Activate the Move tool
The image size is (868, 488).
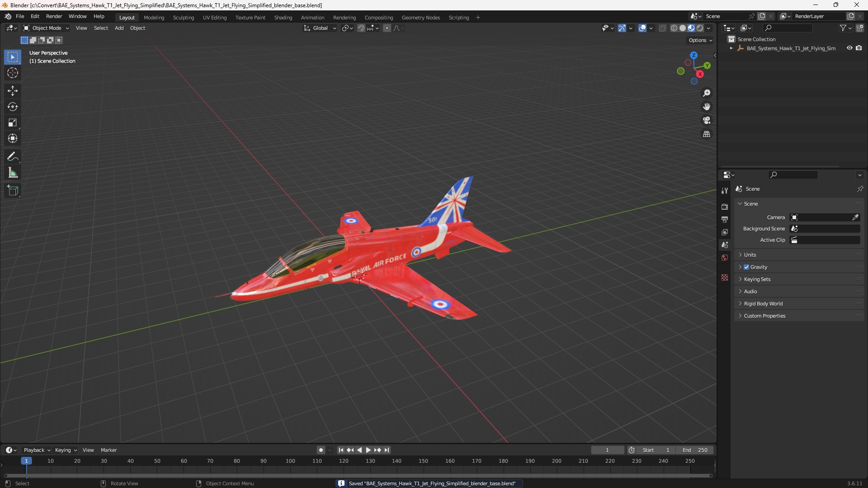[x=13, y=91]
